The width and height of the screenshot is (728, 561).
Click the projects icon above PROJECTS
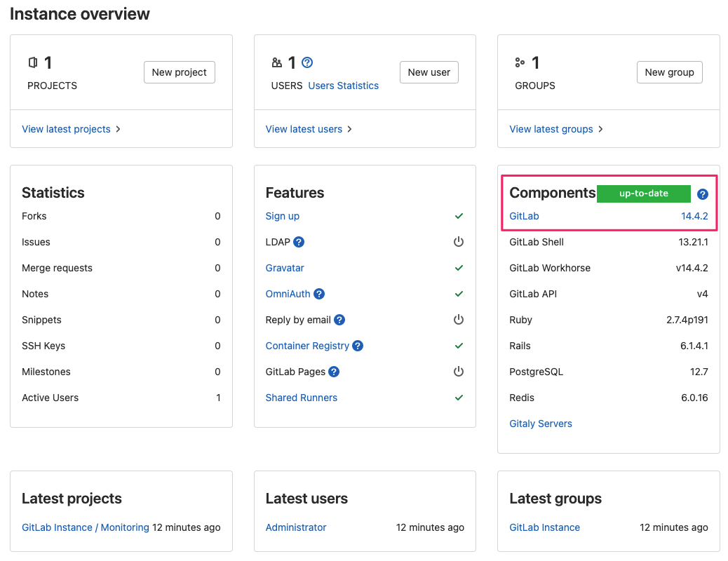[33, 62]
